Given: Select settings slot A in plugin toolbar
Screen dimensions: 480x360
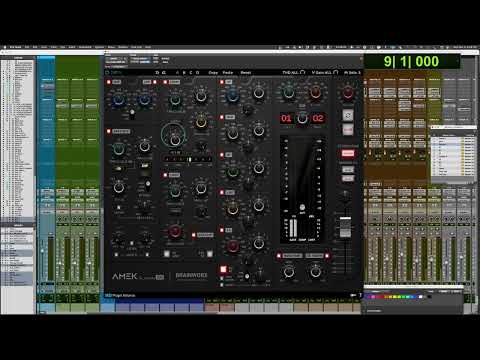Looking at the screenshot, I should point(177,72).
